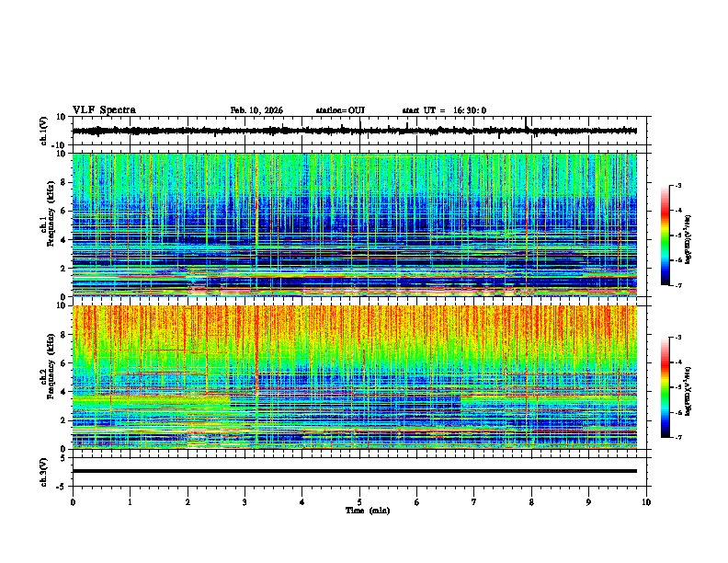Click the "1" tick on the time axis
Image resolution: width=728 pixels, height=563 pixels.
point(130,502)
